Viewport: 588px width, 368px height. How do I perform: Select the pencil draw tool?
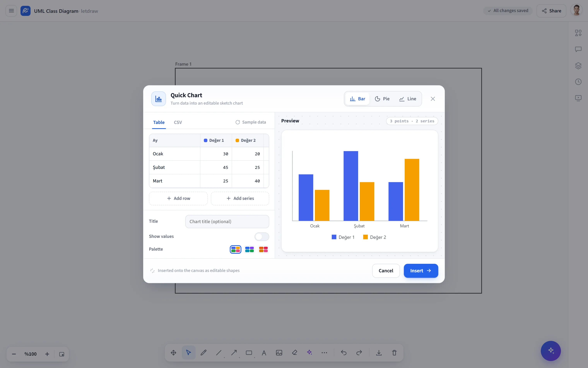tap(204, 353)
